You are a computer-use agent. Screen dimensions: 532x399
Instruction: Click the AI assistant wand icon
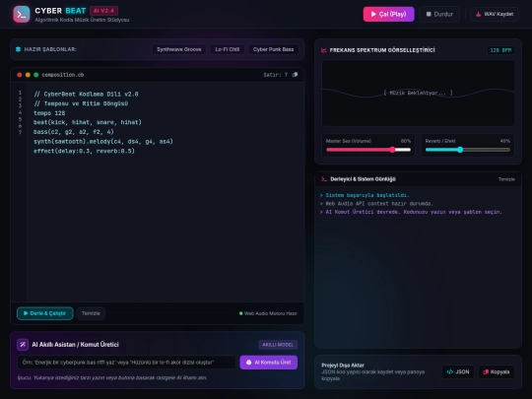click(23, 345)
